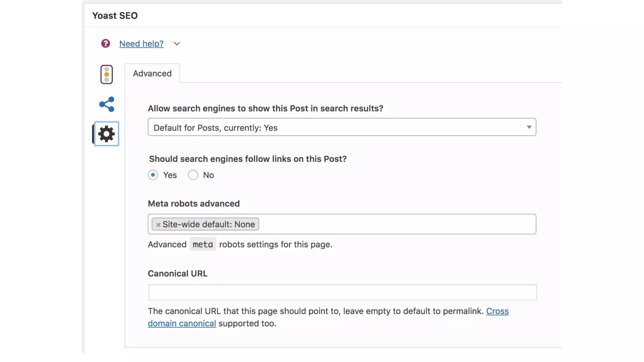Focus the Canonical URL text field
The width and height of the screenshot is (644, 362).
[342, 293]
